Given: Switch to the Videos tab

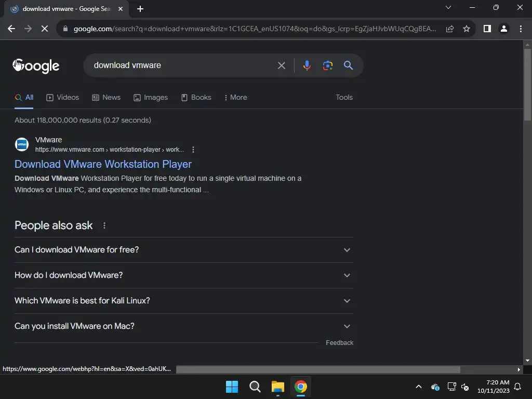Looking at the screenshot, I should coord(62,98).
